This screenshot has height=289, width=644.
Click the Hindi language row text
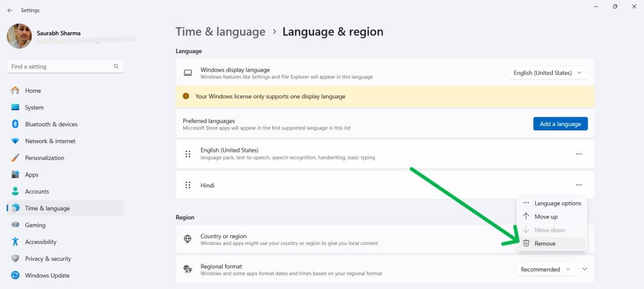pyautogui.click(x=207, y=185)
